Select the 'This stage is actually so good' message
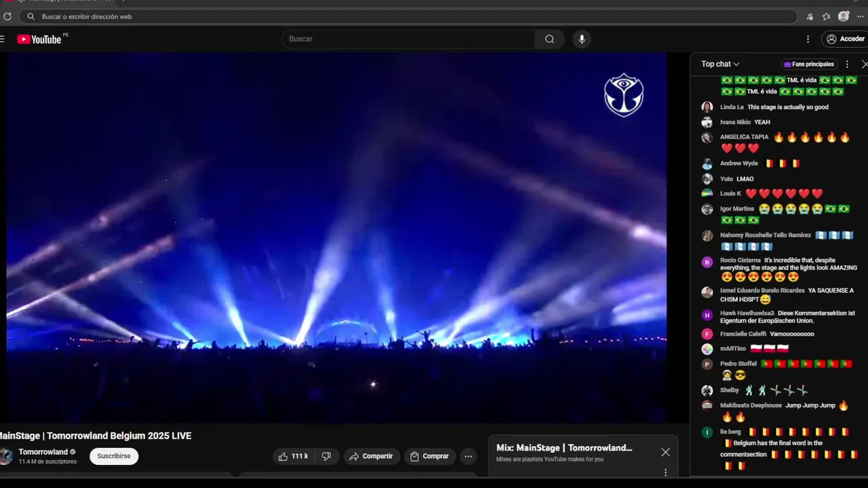This screenshot has width=868, height=488. click(x=788, y=107)
